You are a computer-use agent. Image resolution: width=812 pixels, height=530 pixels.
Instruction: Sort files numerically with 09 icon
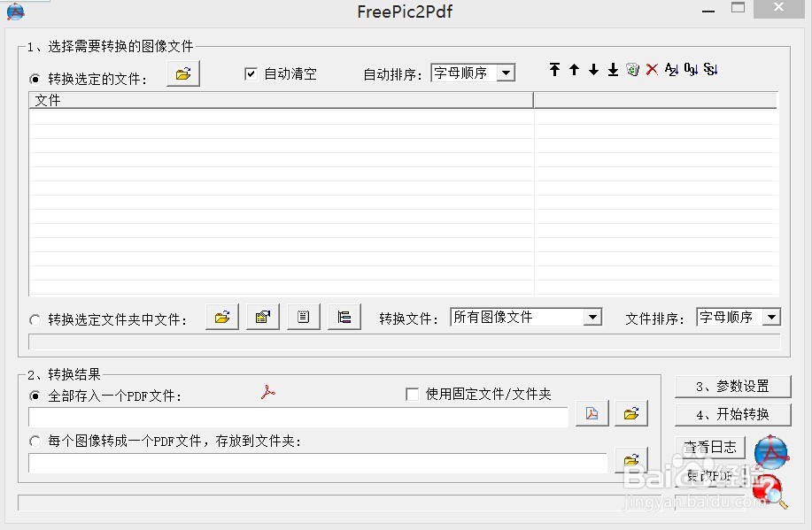pos(691,70)
